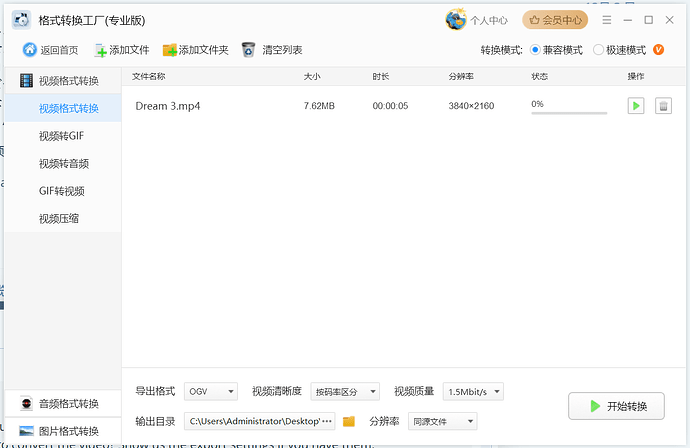Close the 格式转换工厂 window
The image size is (690, 448).
click(x=669, y=20)
